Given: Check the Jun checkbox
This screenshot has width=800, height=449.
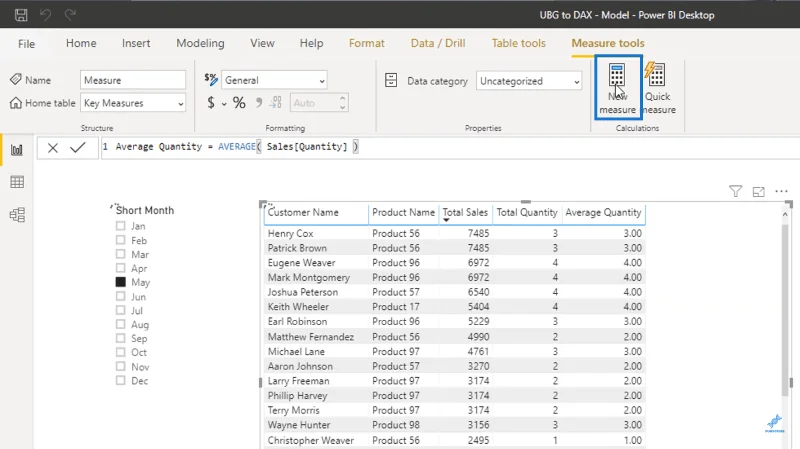Looking at the screenshot, I should pos(120,296).
